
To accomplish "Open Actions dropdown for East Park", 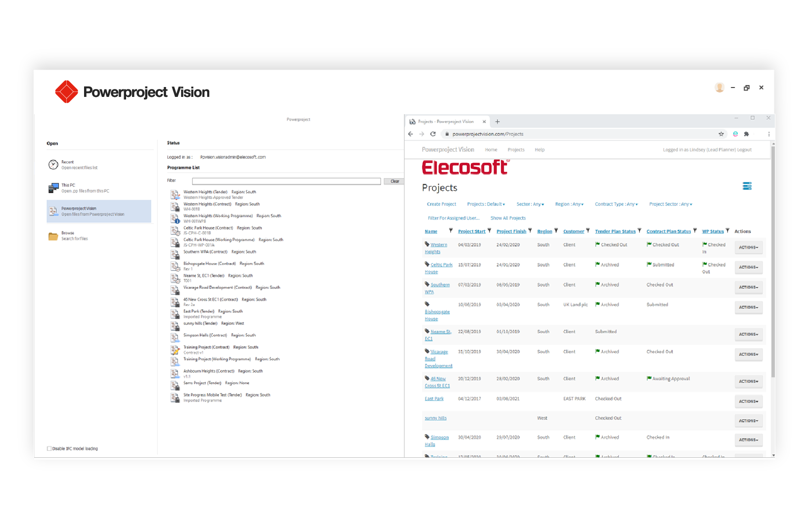I will point(748,401).
